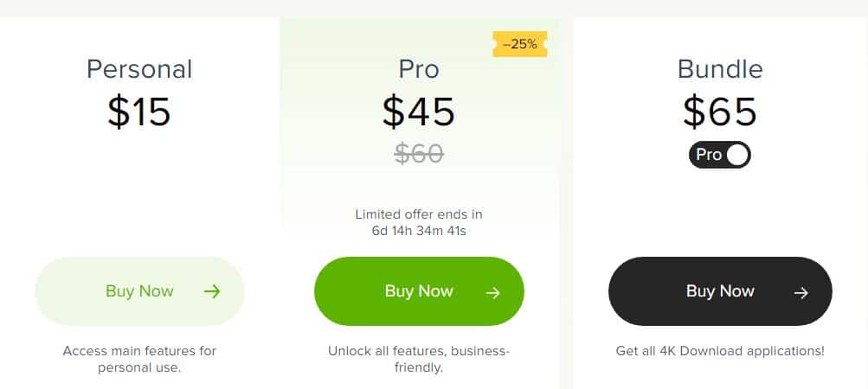Viewport: 868px width, 389px height.
Task: Toggle the Pro switch under the Bundle price
Action: [x=720, y=155]
